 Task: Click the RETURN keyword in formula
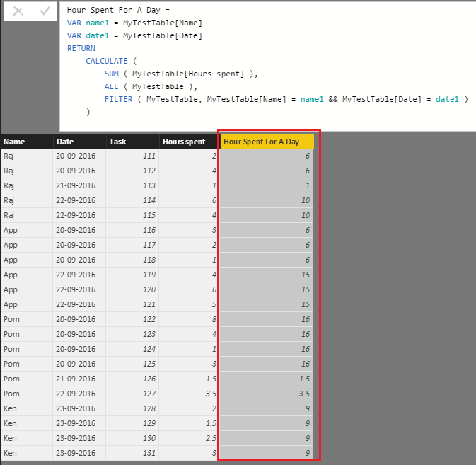pos(81,48)
